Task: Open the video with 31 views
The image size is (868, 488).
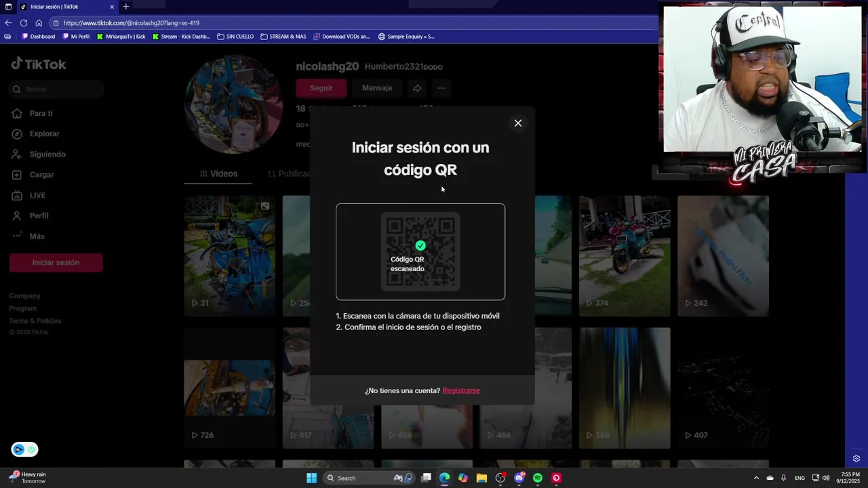Action: (x=229, y=256)
